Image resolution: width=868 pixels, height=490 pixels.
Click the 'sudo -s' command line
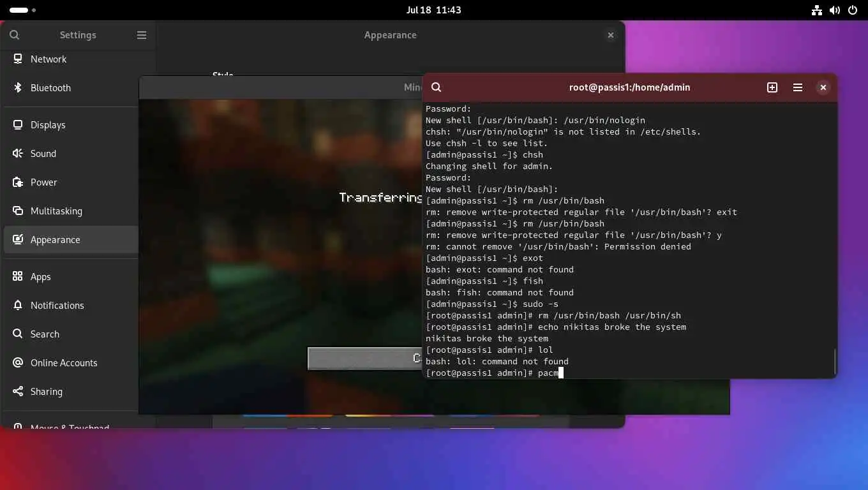pos(492,304)
